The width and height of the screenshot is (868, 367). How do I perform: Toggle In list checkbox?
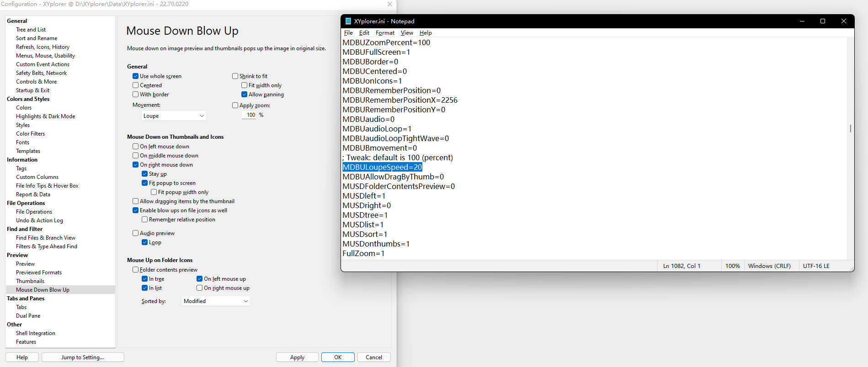tap(145, 288)
